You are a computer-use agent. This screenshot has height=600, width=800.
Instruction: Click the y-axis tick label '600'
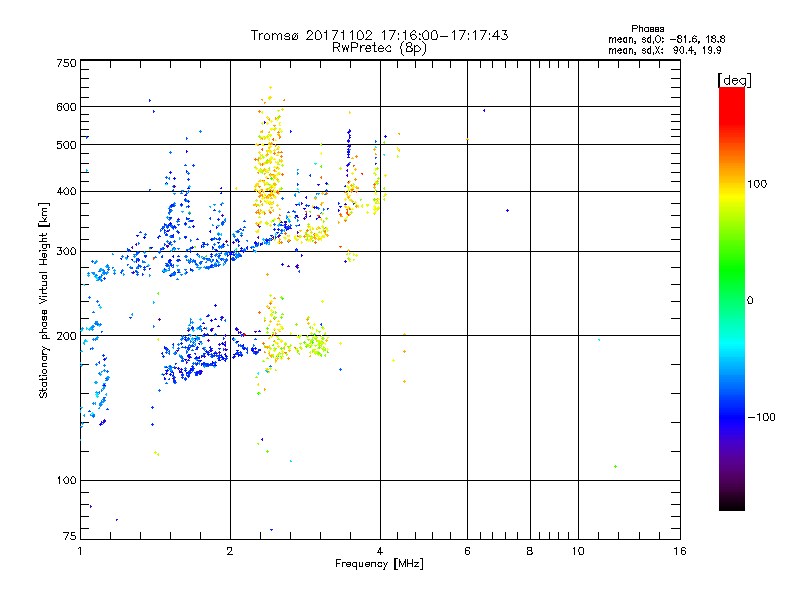tap(66, 107)
